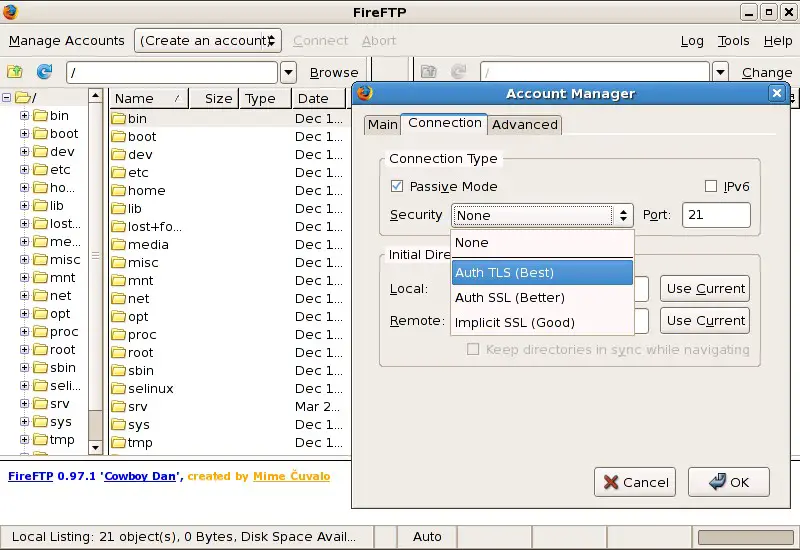Click local up-directory folder icon

(15, 71)
